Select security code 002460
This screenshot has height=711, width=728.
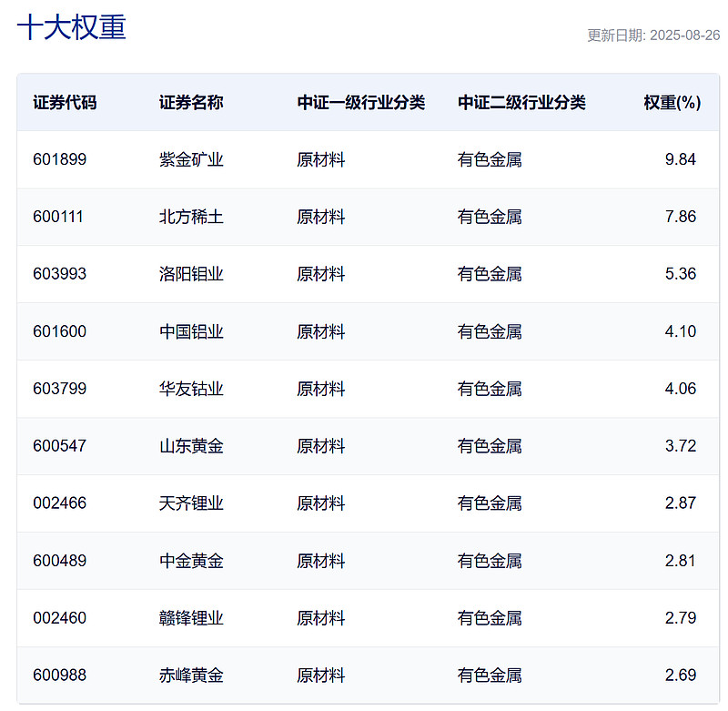[x=59, y=617]
